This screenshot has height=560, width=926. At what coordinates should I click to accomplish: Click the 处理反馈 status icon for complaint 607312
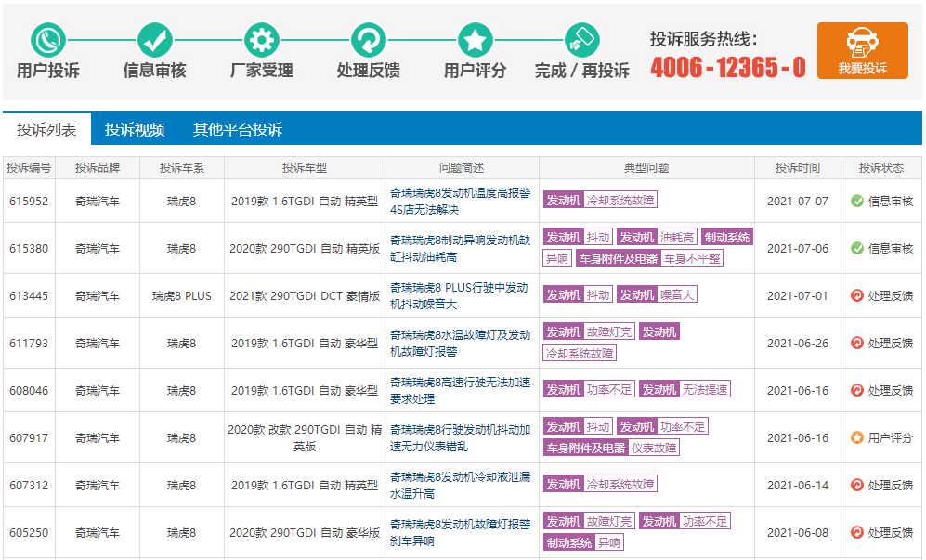[x=857, y=485]
